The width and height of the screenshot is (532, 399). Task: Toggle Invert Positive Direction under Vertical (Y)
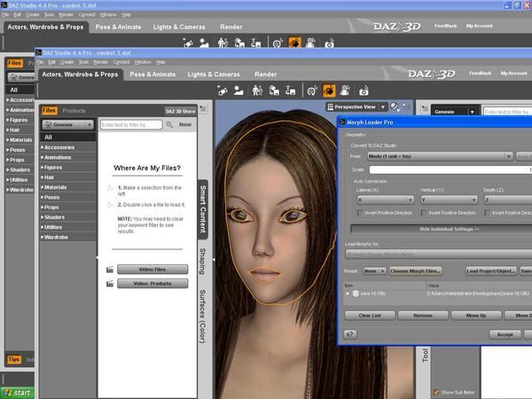(424, 213)
